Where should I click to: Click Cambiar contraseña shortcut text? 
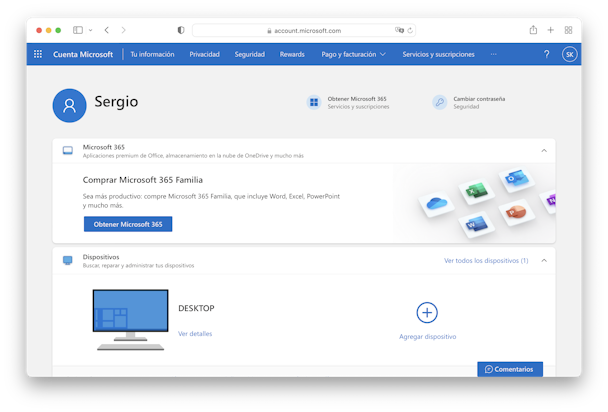pos(479,99)
